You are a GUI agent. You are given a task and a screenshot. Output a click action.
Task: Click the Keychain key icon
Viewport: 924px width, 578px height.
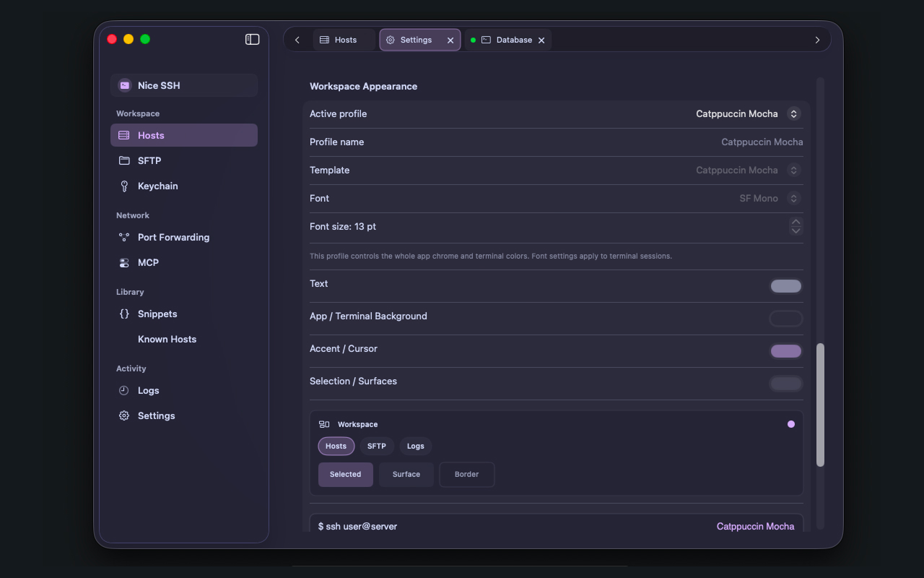pos(124,186)
